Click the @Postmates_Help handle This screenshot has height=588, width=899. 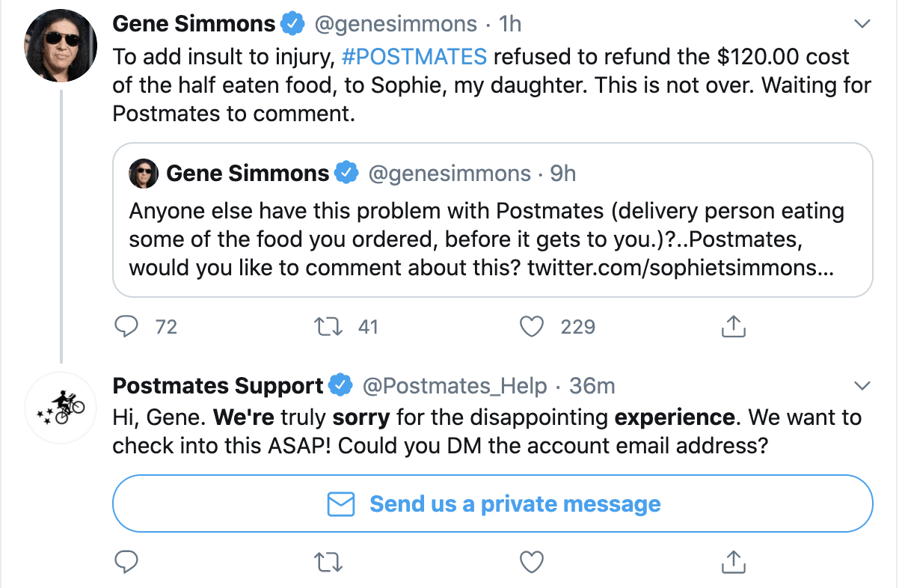(x=454, y=386)
